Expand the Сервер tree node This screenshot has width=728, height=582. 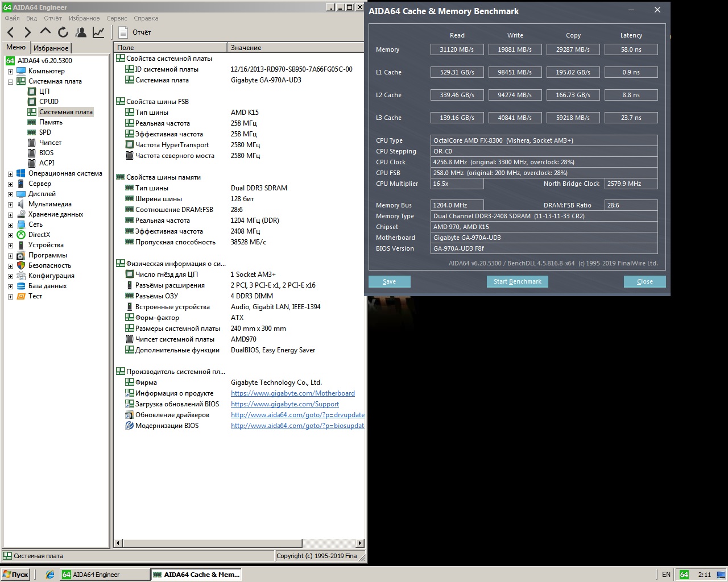coord(10,184)
